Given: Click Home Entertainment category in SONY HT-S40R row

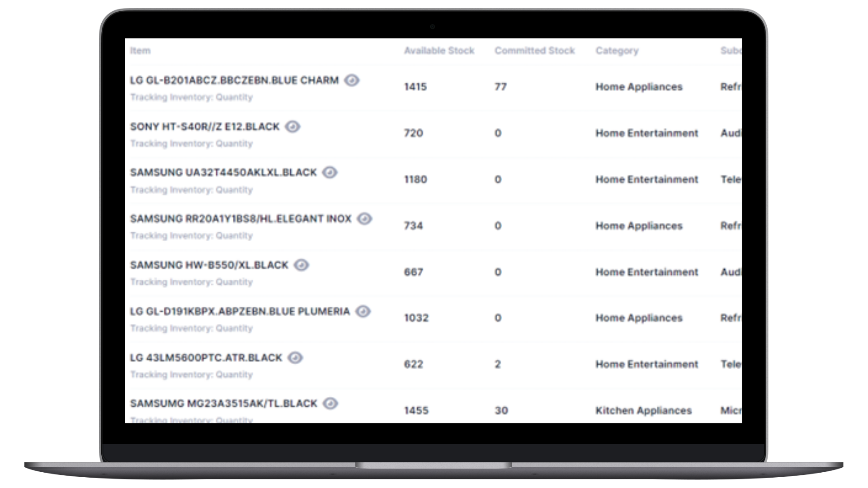Looking at the screenshot, I should 646,133.
